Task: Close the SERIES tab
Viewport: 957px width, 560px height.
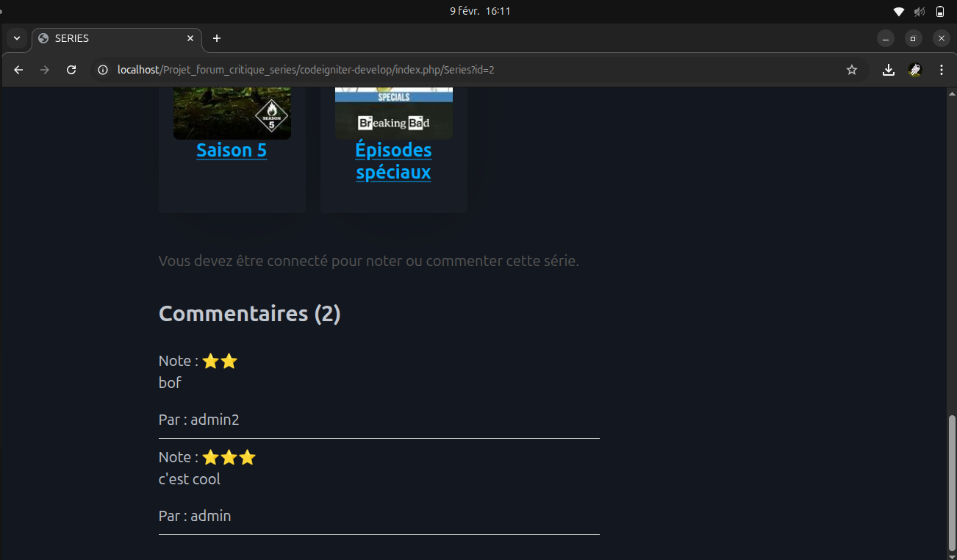Action: pos(190,38)
